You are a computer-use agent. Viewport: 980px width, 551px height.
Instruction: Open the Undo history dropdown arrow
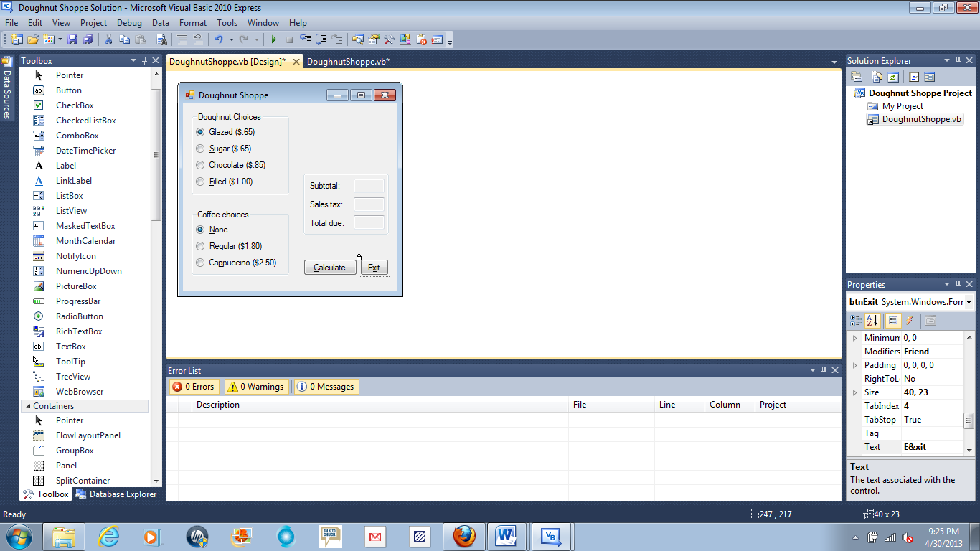(231, 39)
